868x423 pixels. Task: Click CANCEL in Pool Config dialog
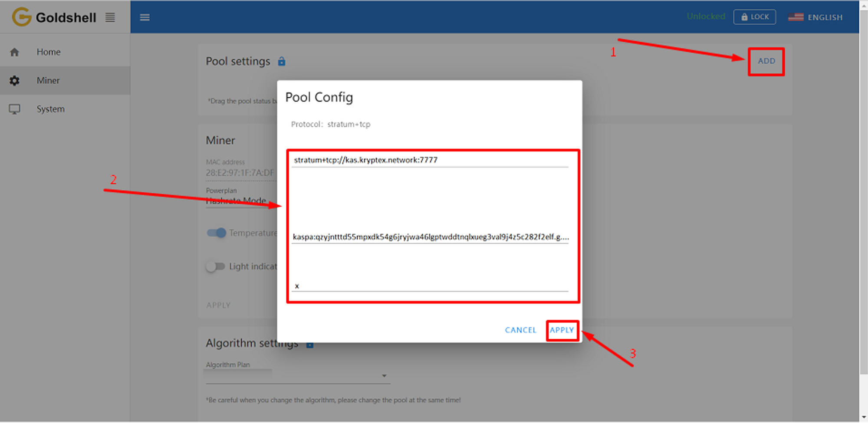tap(520, 330)
